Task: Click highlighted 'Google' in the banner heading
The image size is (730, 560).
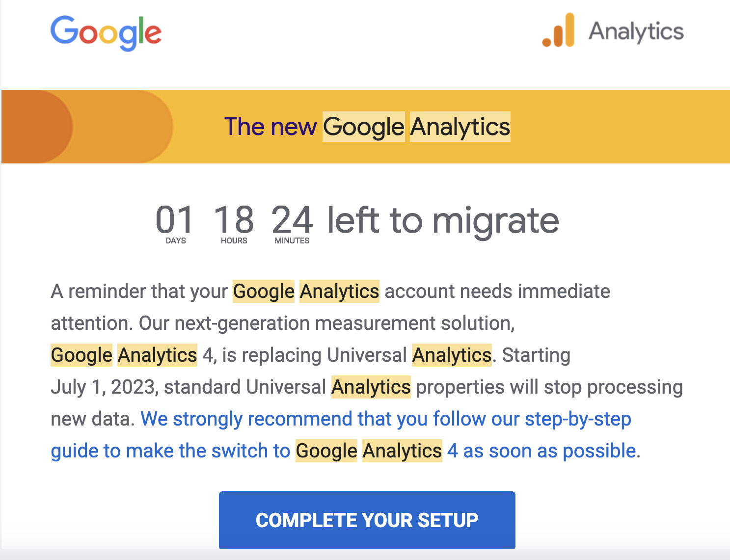Action: pos(364,127)
